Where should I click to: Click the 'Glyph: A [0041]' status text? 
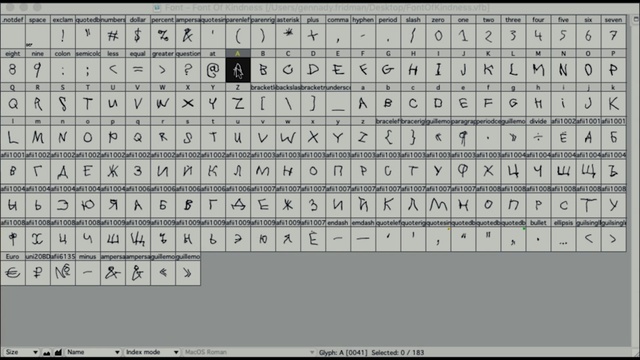[343, 352]
